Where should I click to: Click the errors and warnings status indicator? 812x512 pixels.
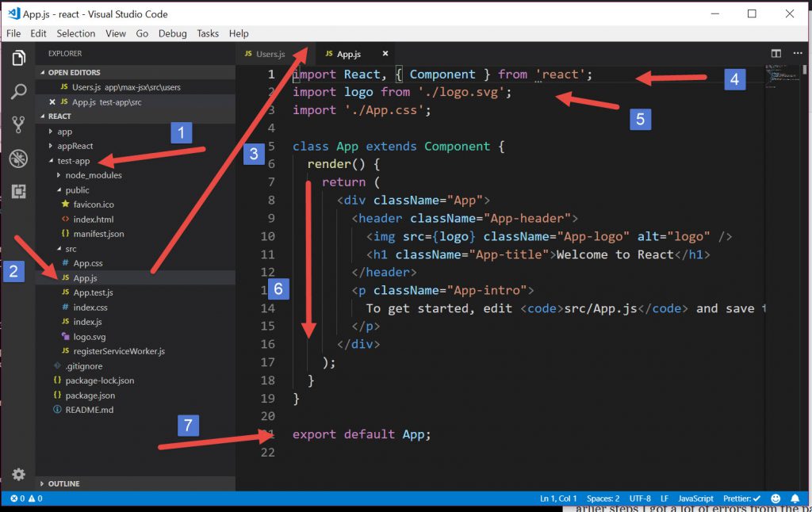pos(25,499)
